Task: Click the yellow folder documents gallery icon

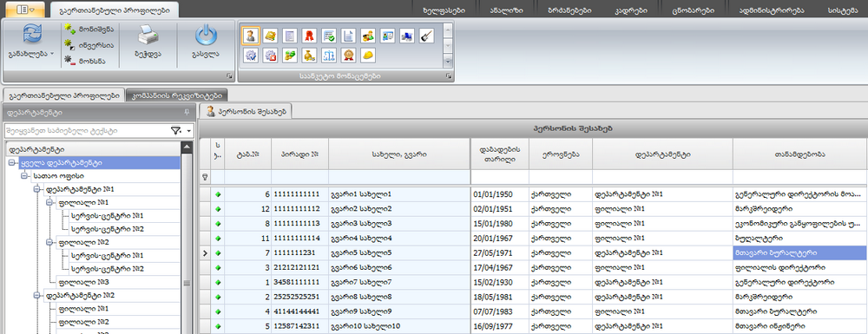Action: point(270,36)
